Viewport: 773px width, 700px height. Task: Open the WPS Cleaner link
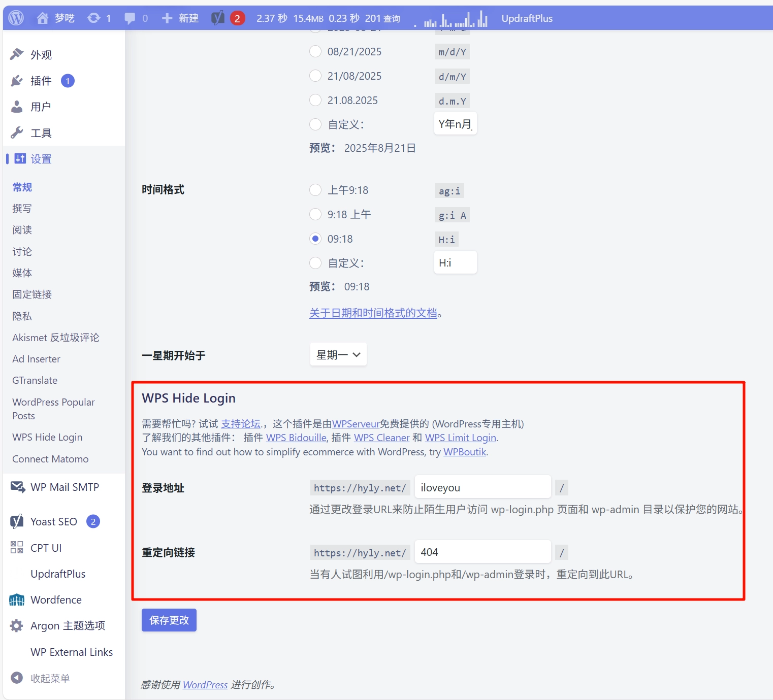point(381,438)
